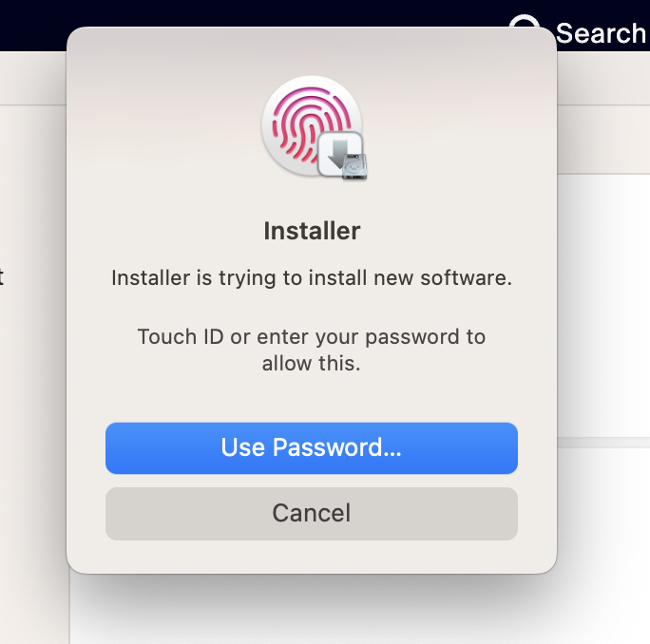650x644 pixels.
Task: Click the bold Installer dialog title
Action: (x=312, y=231)
